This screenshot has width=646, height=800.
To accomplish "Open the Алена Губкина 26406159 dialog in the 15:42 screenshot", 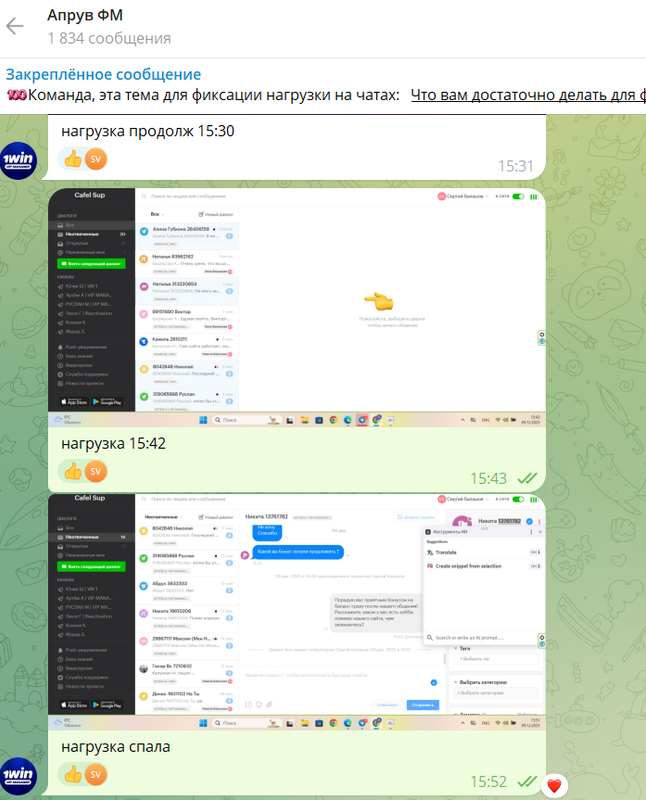I will [187, 236].
